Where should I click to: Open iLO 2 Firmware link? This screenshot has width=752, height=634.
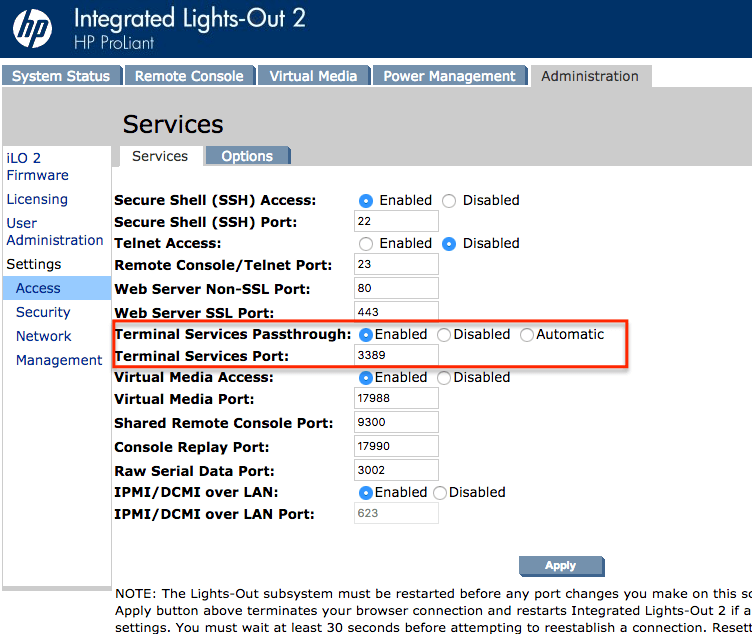(37, 166)
